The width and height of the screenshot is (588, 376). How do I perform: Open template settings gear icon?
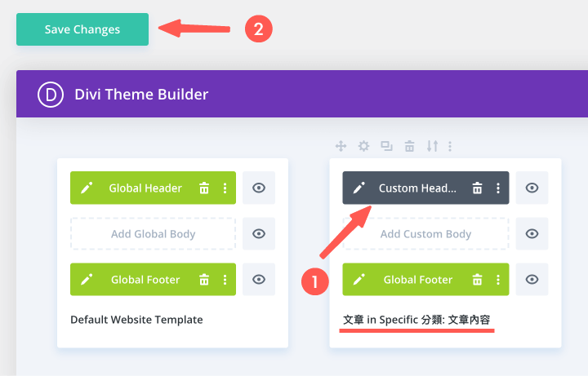coord(363,146)
